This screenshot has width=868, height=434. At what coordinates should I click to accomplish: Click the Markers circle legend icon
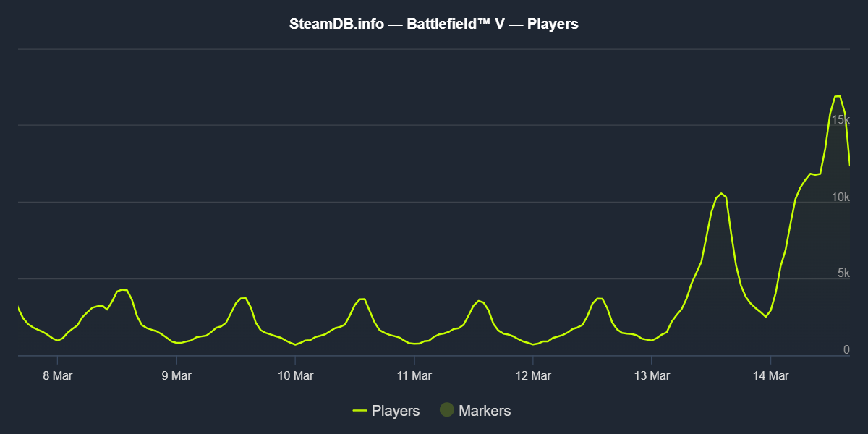(447, 410)
